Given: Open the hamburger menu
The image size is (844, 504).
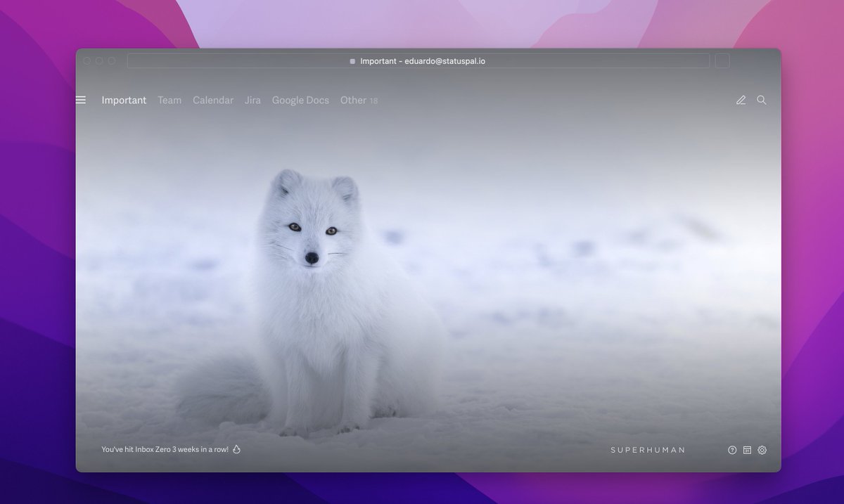Looking at the screenshot, I should (79, 99).
